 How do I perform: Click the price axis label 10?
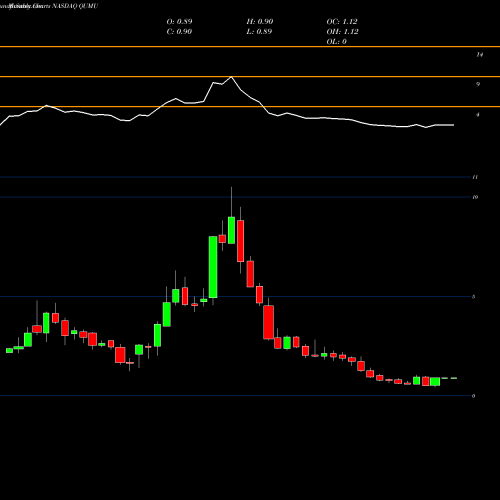(475, 197)
